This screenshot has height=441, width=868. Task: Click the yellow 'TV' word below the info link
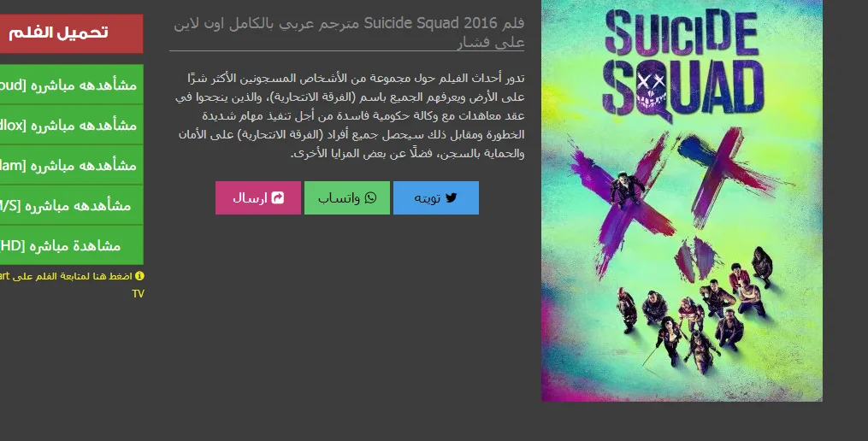click(x=138, y=294)
